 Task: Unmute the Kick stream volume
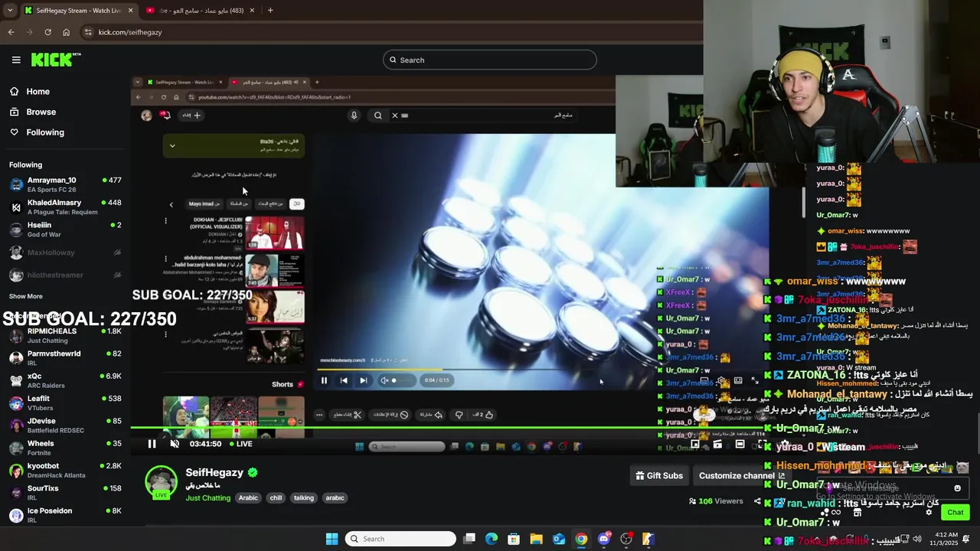(x=175, y=444)
